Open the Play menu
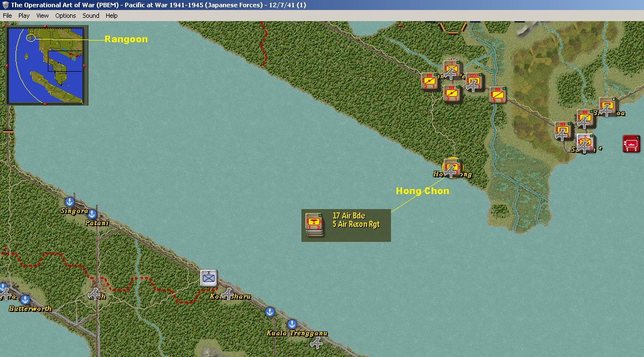This screenshot has width=644, height=357. [24, 16]
